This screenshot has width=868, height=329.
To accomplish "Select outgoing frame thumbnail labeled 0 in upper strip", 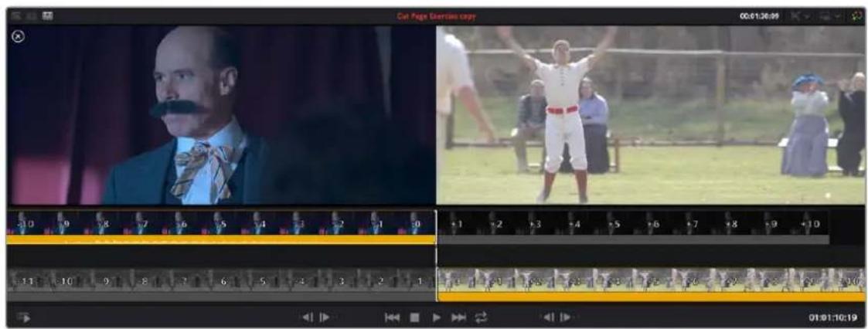I will 416,223.
